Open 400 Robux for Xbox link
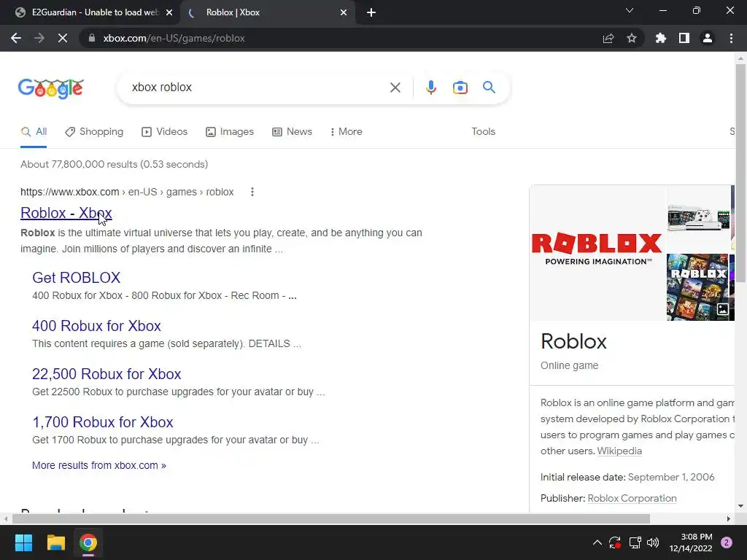747x560 pixels. (97, 326)
